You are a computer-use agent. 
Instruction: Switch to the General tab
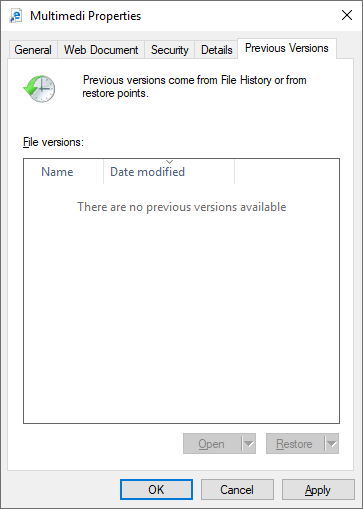click(33, 50)
